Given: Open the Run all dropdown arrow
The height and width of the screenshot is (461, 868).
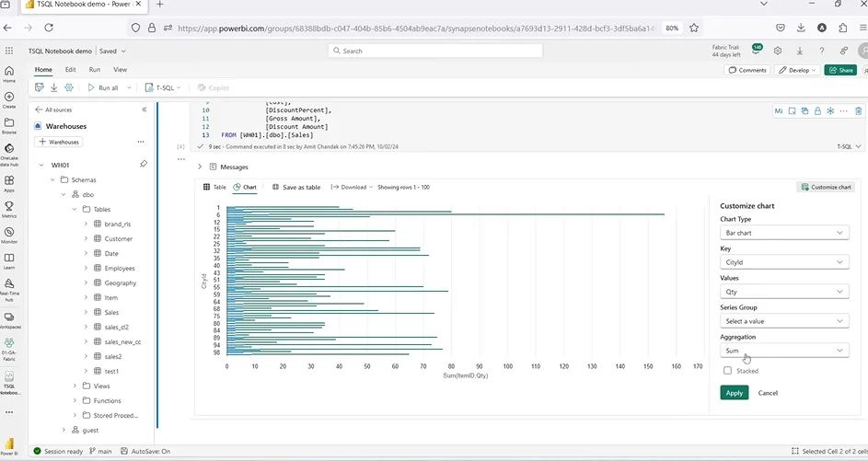Looking at the screenshot, I should [x=129, y=87].
